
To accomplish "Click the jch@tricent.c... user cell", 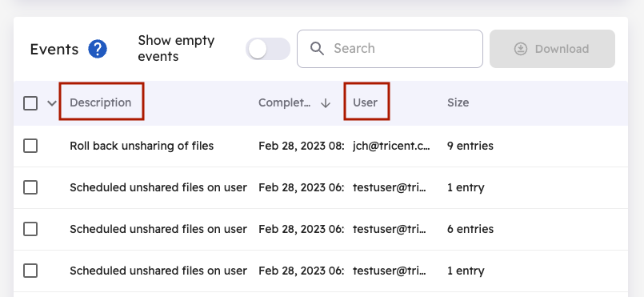I will point(391,146).
